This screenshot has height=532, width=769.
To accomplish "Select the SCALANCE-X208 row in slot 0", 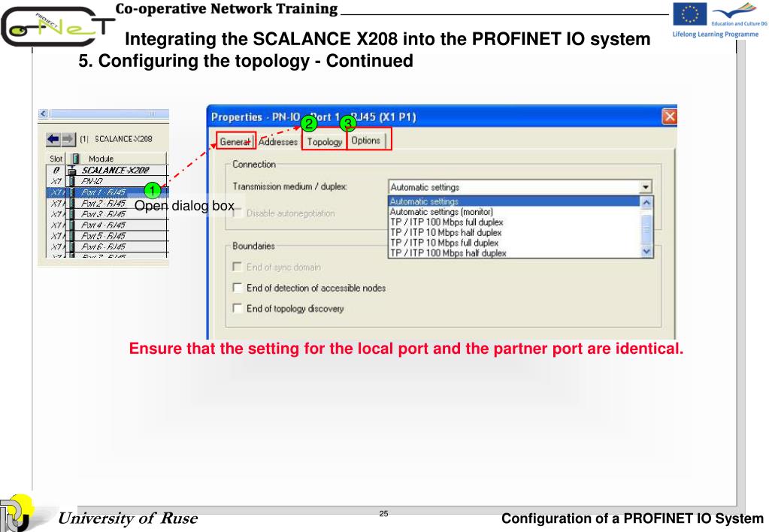I will 107,170.
